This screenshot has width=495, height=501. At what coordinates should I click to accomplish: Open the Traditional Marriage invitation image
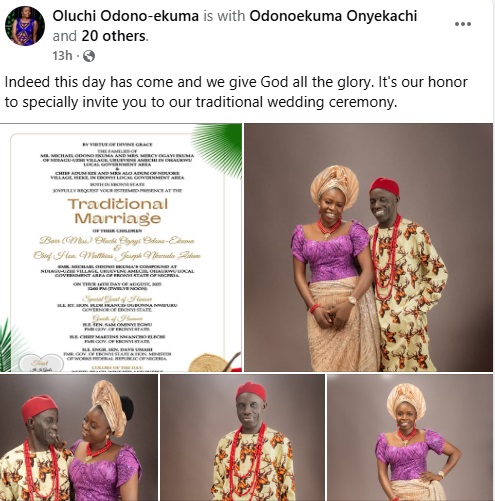(x=121, y=248)
